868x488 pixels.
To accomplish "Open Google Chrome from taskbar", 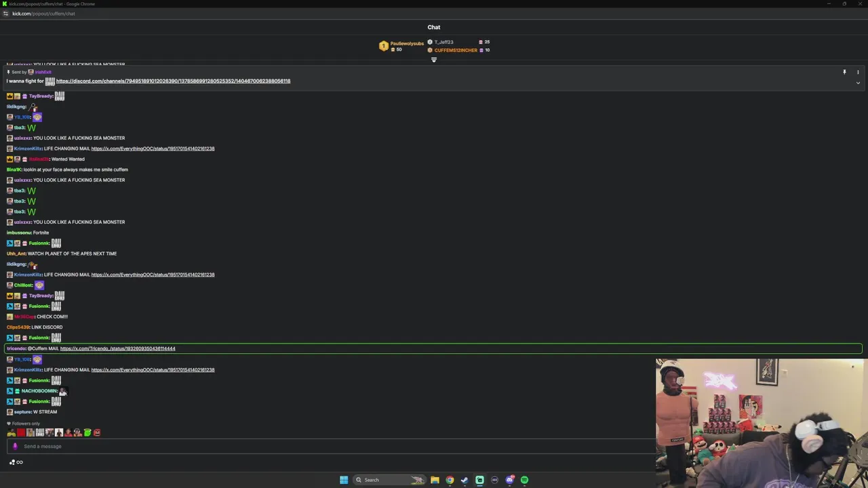I will point(450,480).
